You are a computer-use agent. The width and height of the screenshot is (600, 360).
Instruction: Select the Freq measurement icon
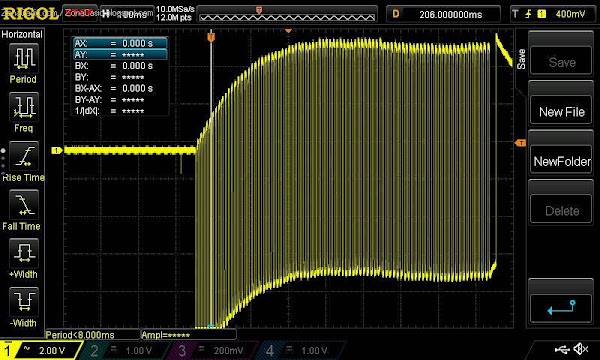tap(23, 107)
